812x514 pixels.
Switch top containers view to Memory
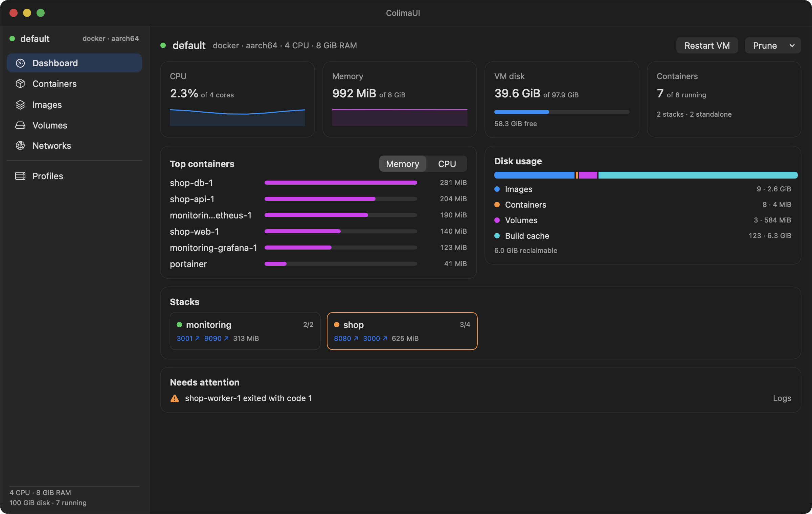[x=403, y=164]
